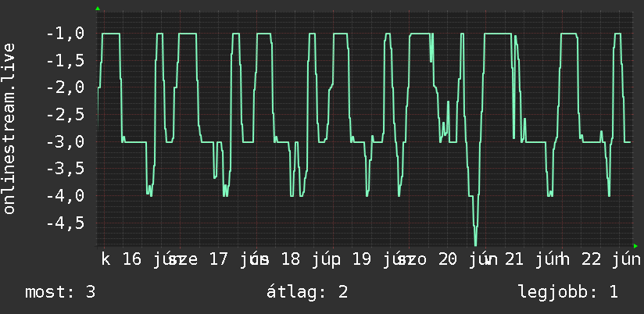Click the 'most: 3' current value
The image size is (644, 314).
pyautogui.click(x=60, y=292)
